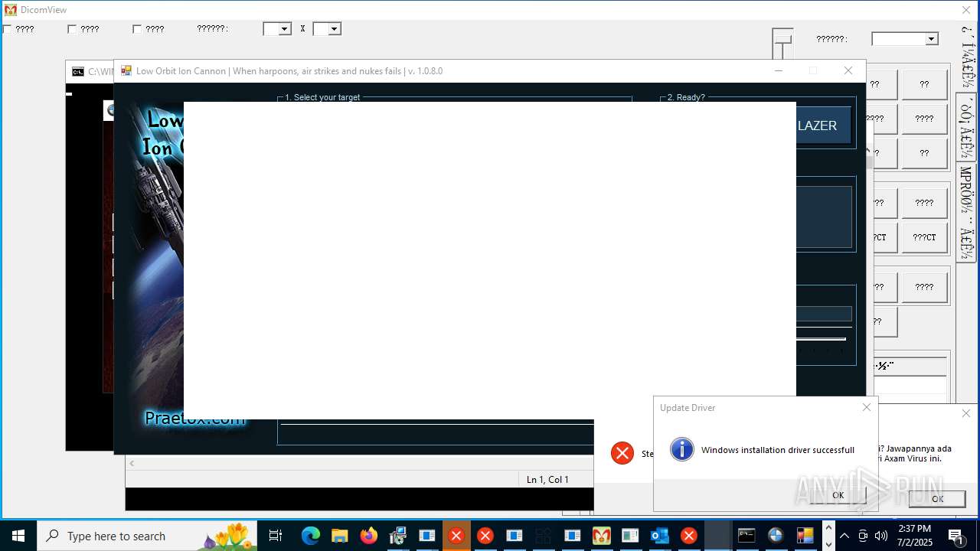Click the taskbar's scroll-down arrow
980x551 pixels.
[x=828, y=544]
